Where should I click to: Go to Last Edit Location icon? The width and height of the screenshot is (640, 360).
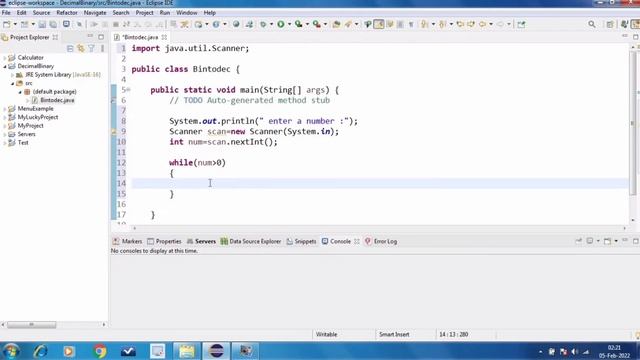[460, 24]
